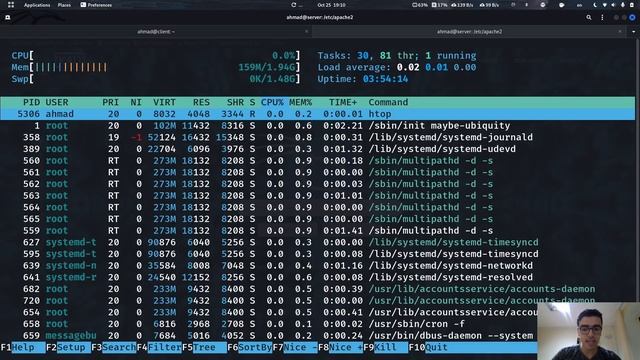
Task: Select the systemd-resolved process row
Action: click(x=318, y=278)
